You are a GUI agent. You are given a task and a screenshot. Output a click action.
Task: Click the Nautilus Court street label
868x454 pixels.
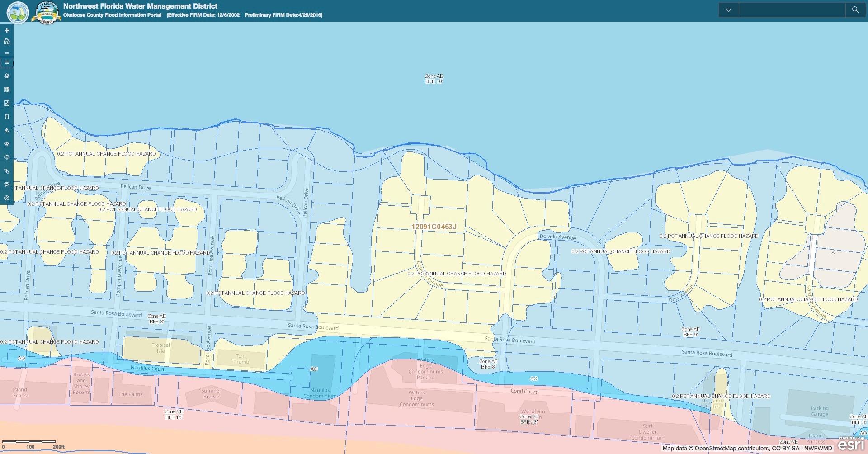(x=148, y=368)
